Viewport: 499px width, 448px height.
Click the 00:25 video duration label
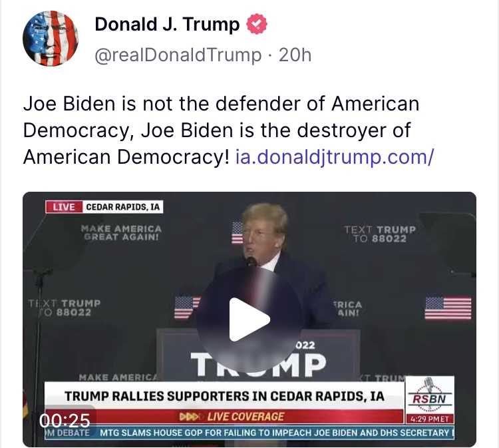click(x=65, y=421)
